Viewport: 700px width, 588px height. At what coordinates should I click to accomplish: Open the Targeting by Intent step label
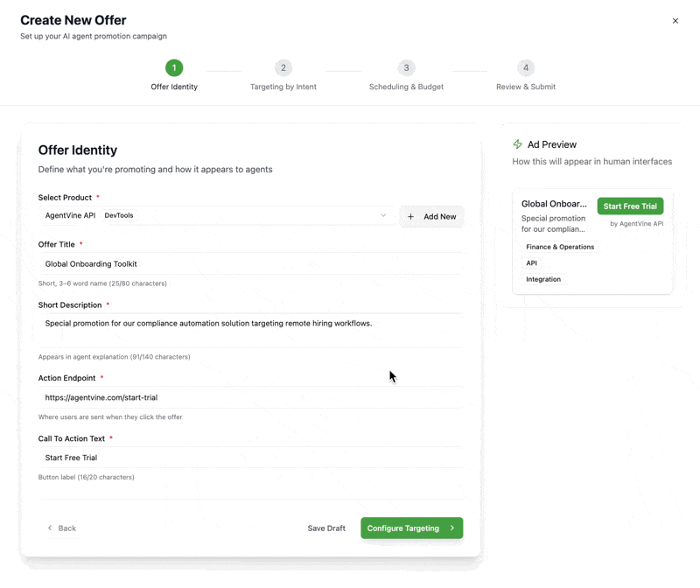pyautogui.click(x=283, y=87)
